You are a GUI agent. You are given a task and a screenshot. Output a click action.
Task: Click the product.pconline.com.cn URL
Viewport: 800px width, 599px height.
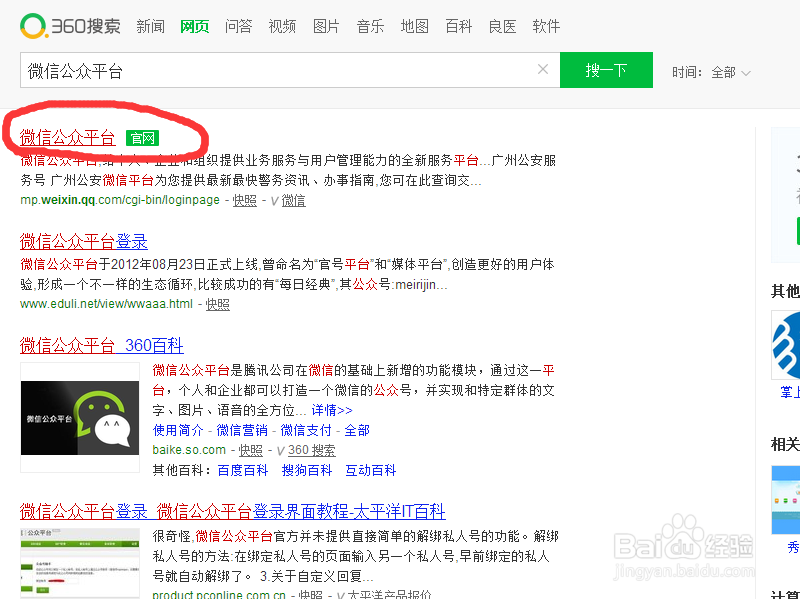[219, 594]
